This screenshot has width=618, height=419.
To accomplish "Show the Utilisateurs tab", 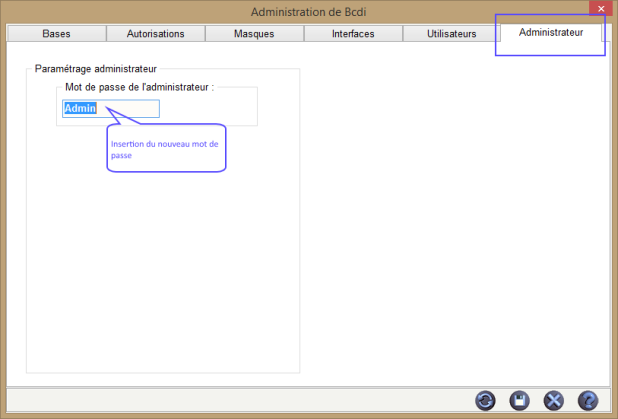I will 451,34.
